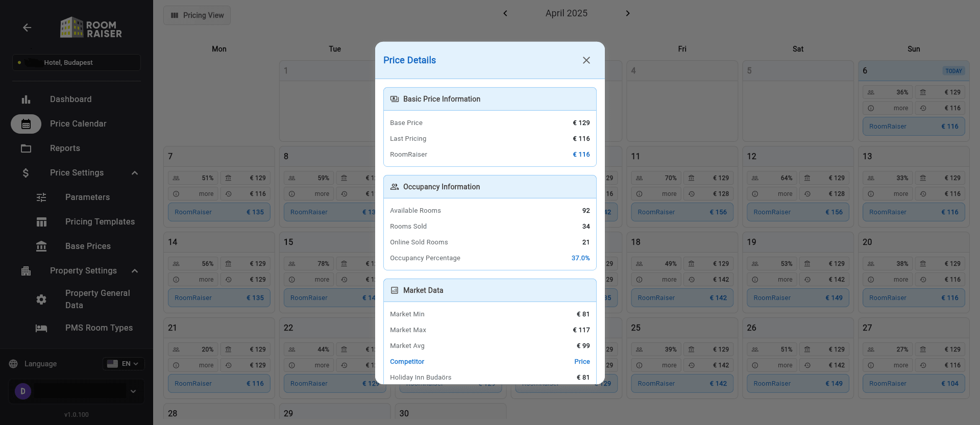Collapse the Price Settings section
Screen dimensions: 980x425
click(135, 173)
